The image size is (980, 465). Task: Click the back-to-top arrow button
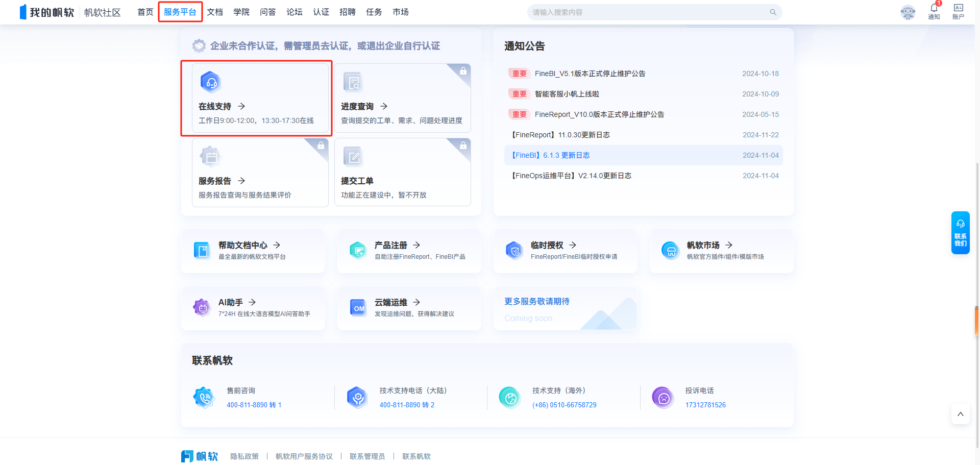pos(961,414)
